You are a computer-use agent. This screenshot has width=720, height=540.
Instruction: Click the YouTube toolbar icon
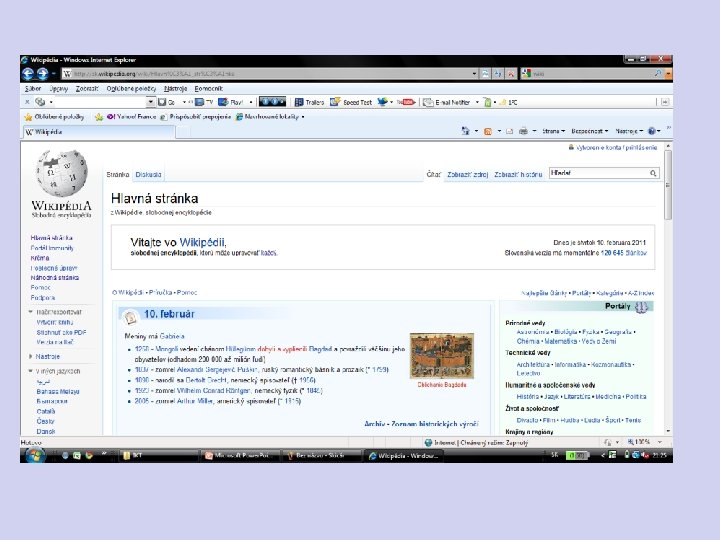pos(406,102)
